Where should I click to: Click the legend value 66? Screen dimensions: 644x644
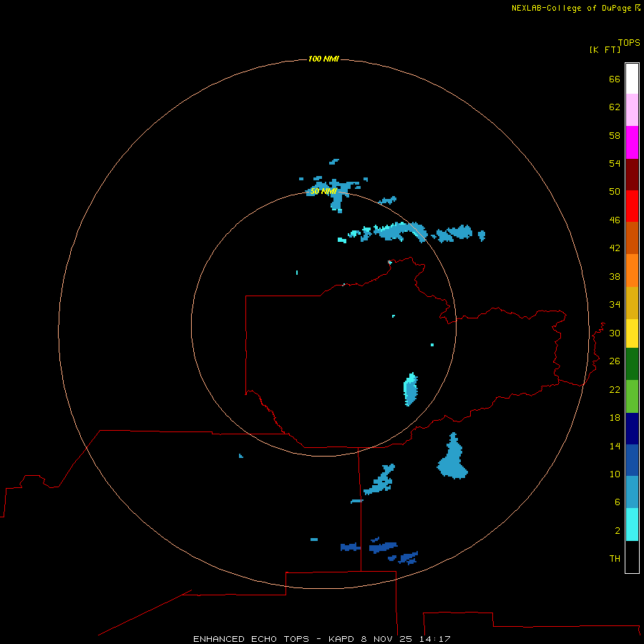[615, 79]
